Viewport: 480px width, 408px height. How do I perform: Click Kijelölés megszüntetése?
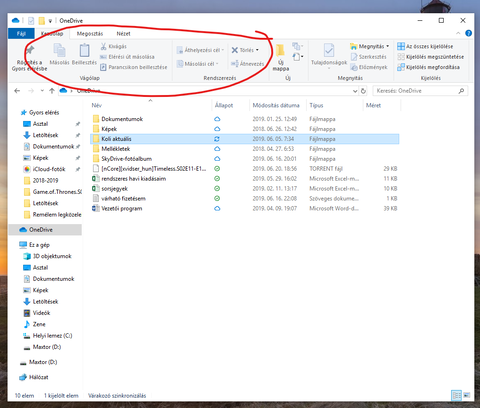(x=430, y=57)
